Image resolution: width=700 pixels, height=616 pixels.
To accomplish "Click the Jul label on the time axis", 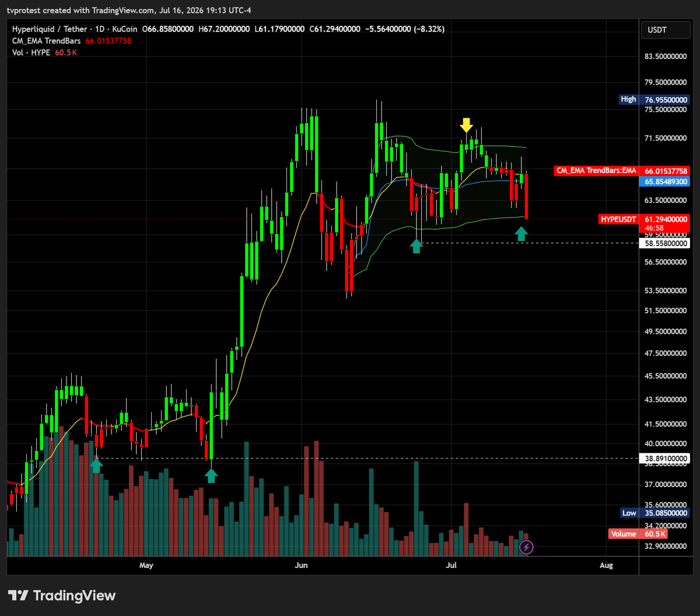I will coord(451,565).
